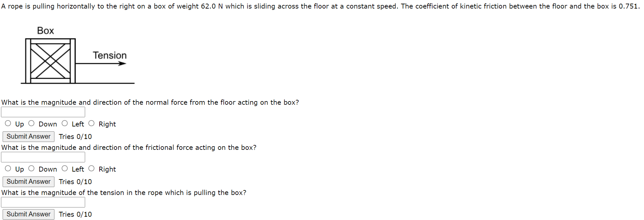
Task: Select "Down" for the frictional force direction
Action: [x=31, y=168]
